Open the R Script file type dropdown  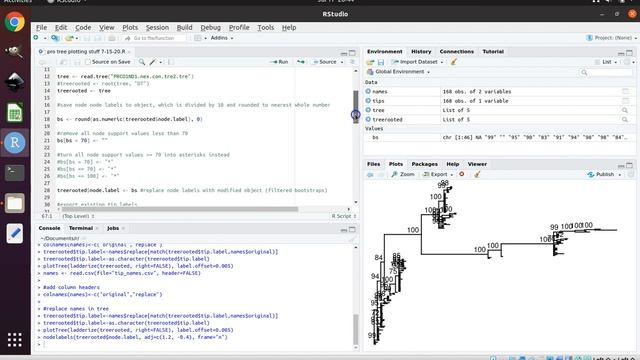344,216
